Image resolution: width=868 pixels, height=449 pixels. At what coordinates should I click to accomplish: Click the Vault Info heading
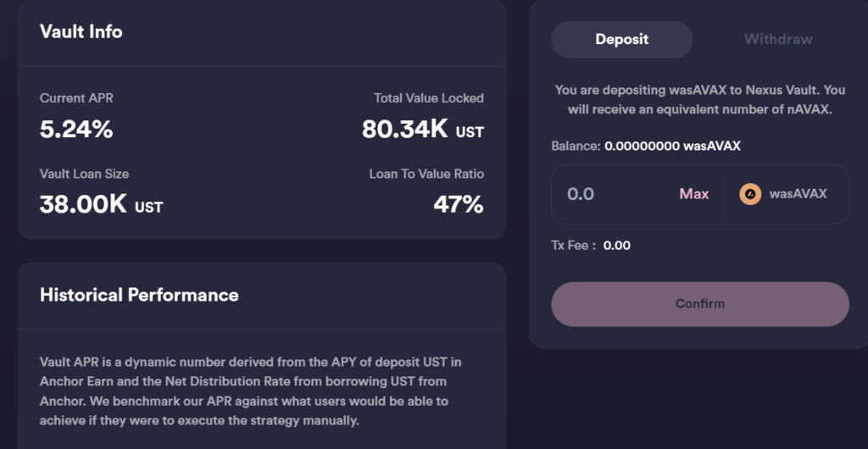[81, 31]
